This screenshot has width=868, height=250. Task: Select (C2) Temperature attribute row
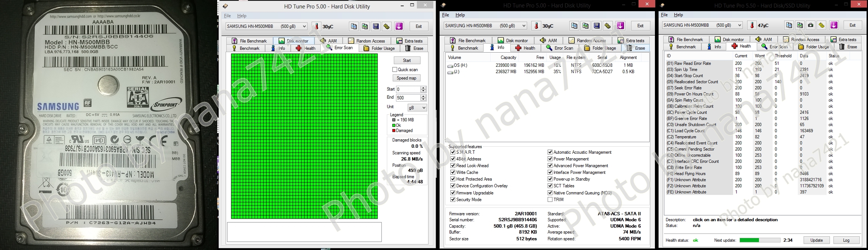763,137
